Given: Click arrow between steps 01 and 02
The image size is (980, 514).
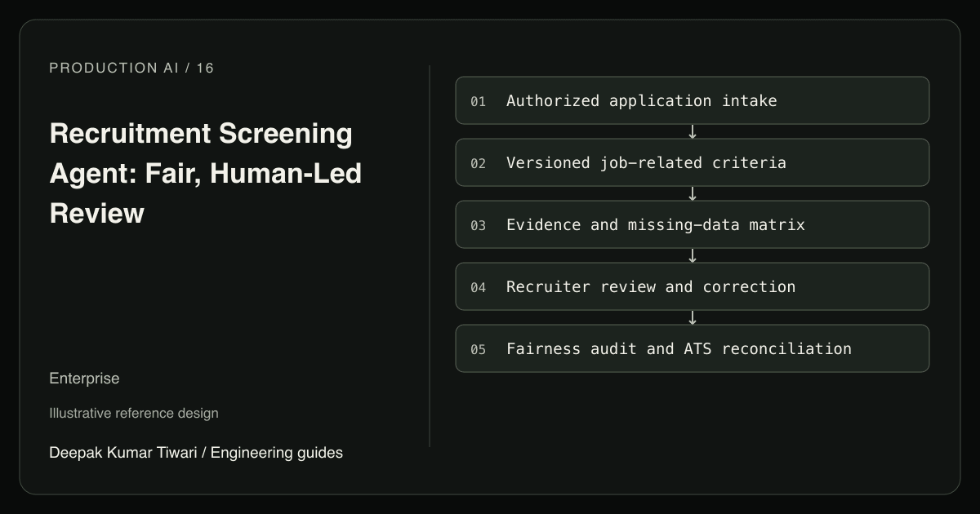Looking at the screenshot, I should tap(693, 131).
